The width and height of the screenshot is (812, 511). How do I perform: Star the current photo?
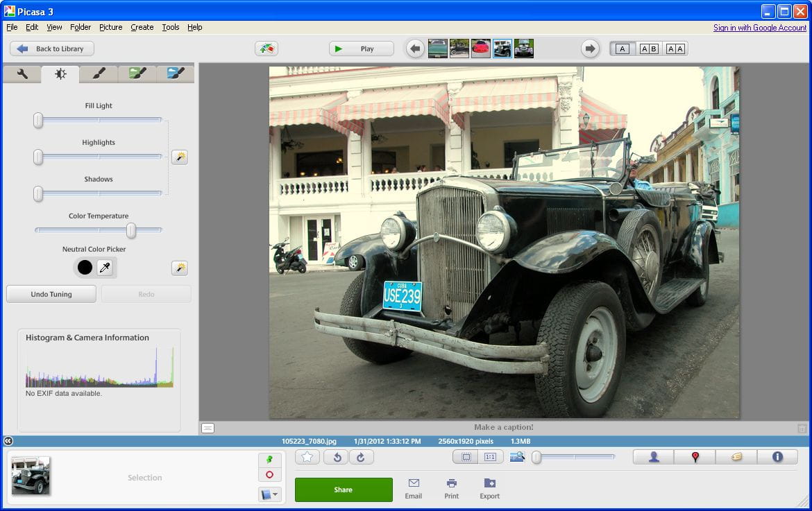(307, 457)
